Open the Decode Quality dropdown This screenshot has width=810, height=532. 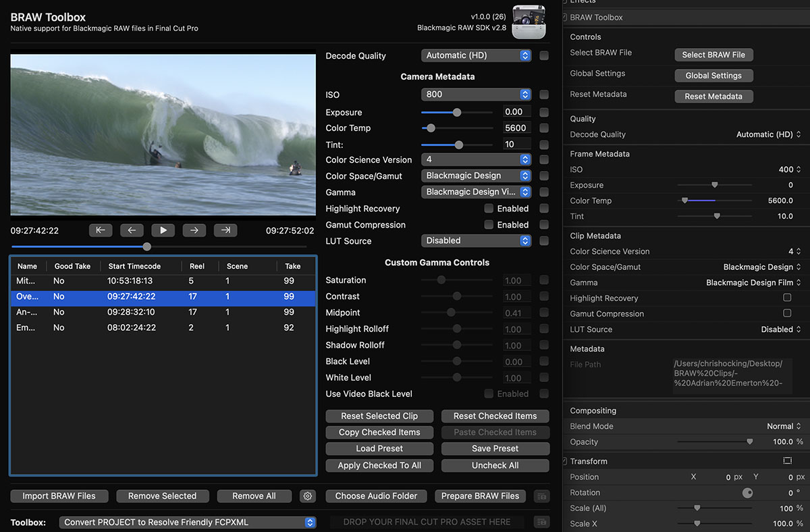pyautogui.click(x=476, y=55)
